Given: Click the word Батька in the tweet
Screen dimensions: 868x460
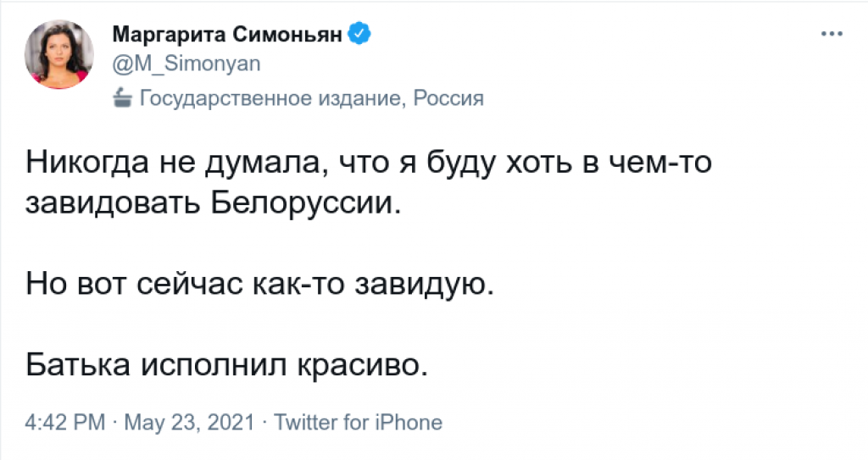Looking at the screenshot, I should click(x=78, y=365).
